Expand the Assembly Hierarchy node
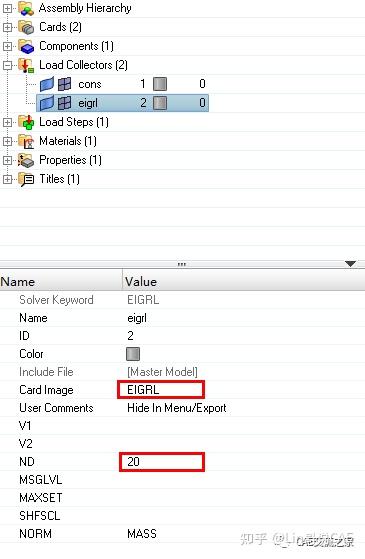The image size is (365, 559). point(7,9)
